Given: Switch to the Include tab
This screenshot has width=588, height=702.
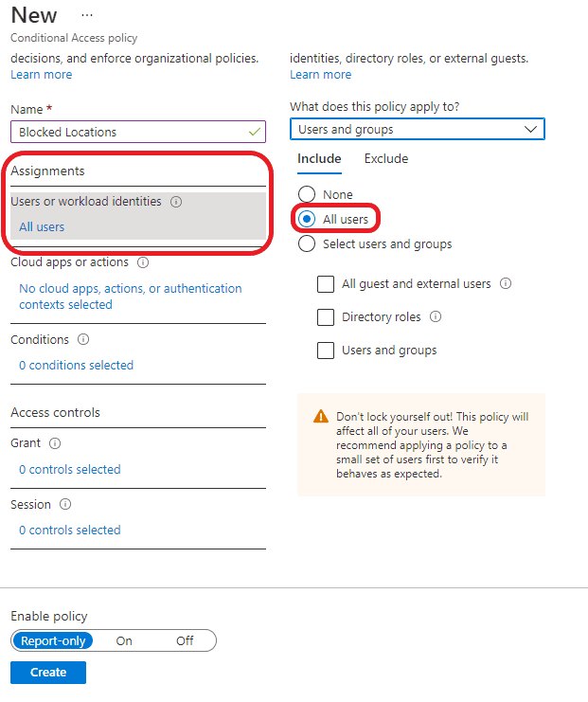Looking at the screenshot, I should tap(319, 159).
